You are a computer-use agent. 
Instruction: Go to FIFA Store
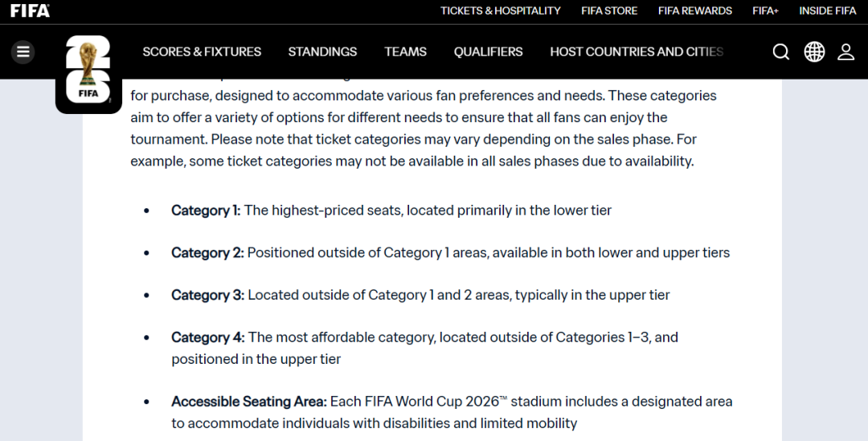point(609,11)
